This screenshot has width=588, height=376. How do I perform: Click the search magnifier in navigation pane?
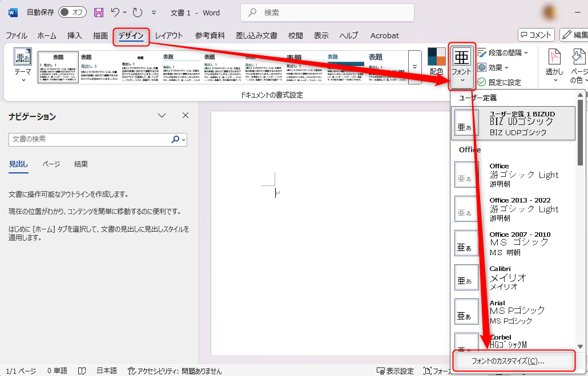tap(175, 139)
